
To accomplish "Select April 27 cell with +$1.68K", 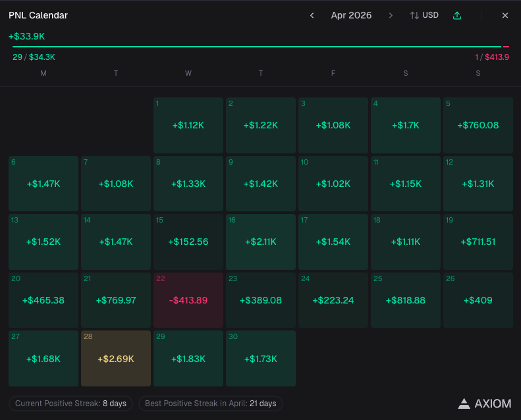I will pos(43,358).
